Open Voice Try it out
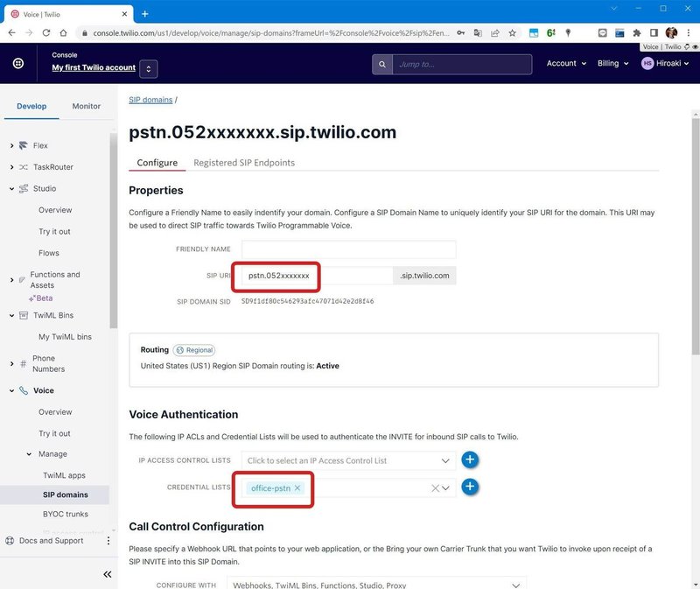The width and height of the screenshot is (700, 589). (54, 433)
